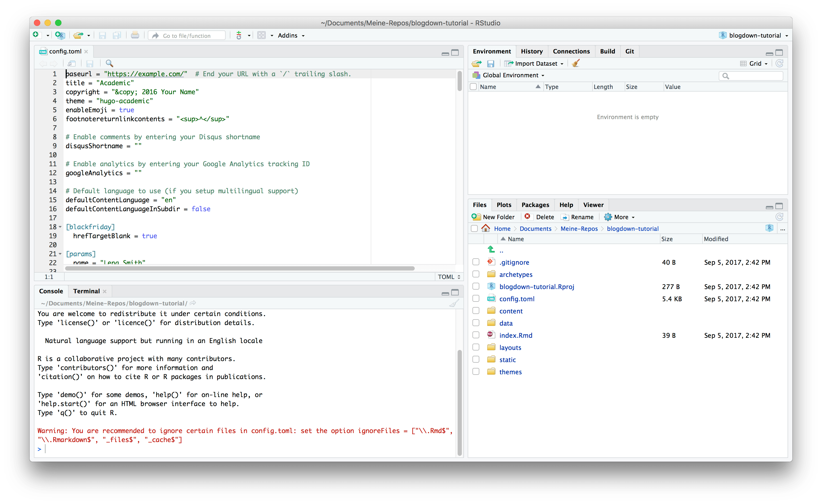Open the Addins dropdown menu

(x=291, y=35)
